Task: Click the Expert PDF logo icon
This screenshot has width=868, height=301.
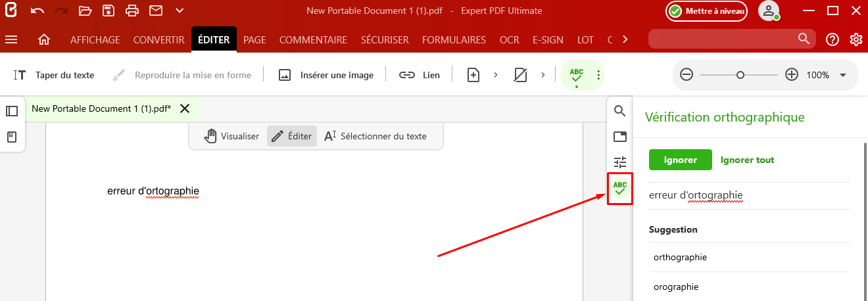Action: (x=11, y=11)
